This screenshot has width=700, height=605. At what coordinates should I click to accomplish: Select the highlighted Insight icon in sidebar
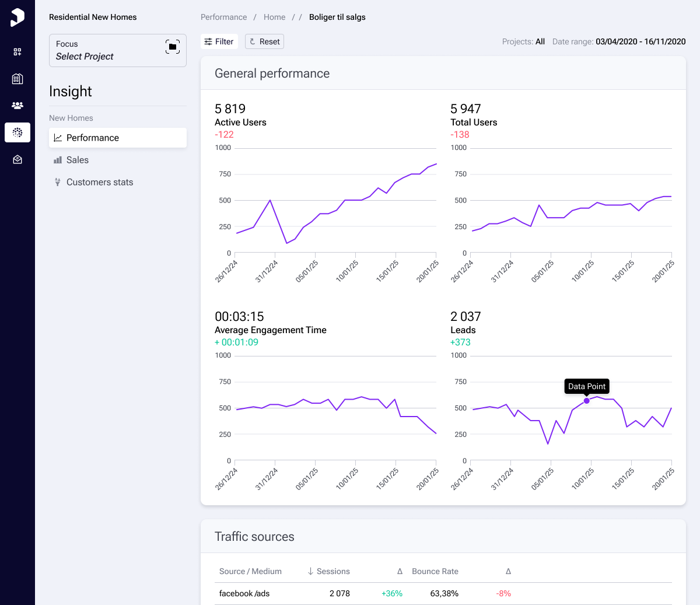(17, 132)
